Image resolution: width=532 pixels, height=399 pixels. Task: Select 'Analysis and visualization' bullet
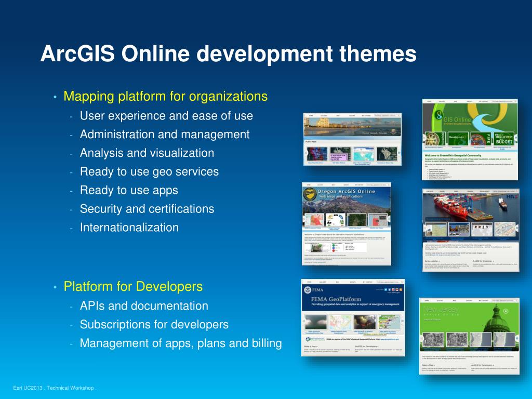point(147,153)
